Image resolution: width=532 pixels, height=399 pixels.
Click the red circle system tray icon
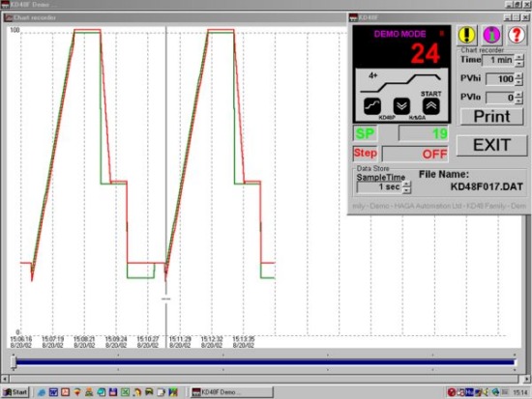click(x=452, y=392)
